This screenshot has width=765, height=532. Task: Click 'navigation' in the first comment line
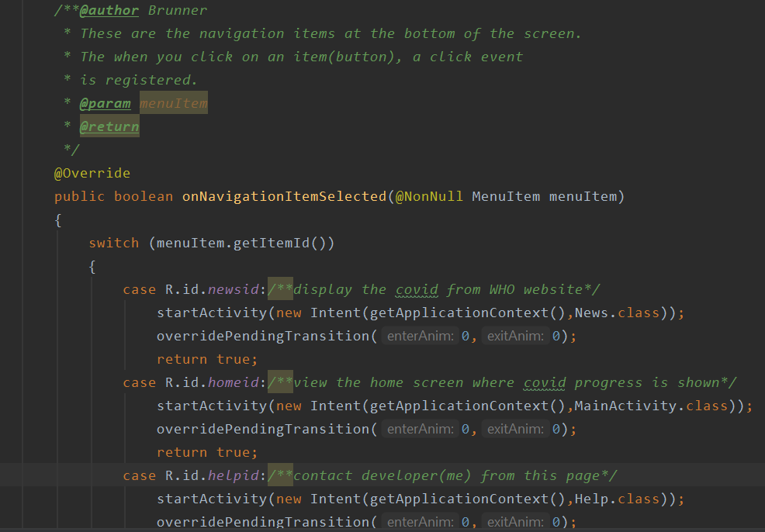(x=241, y=33)
